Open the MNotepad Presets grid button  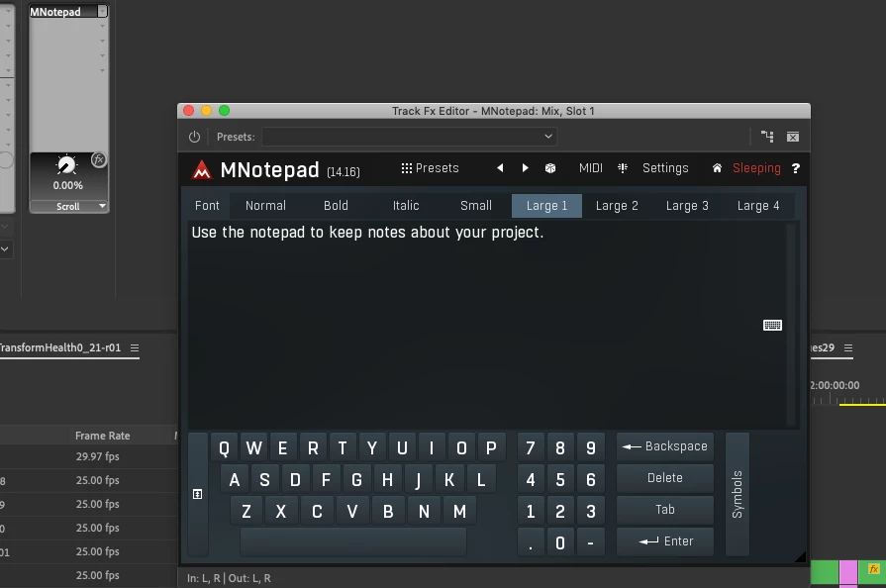pos(430,168)
